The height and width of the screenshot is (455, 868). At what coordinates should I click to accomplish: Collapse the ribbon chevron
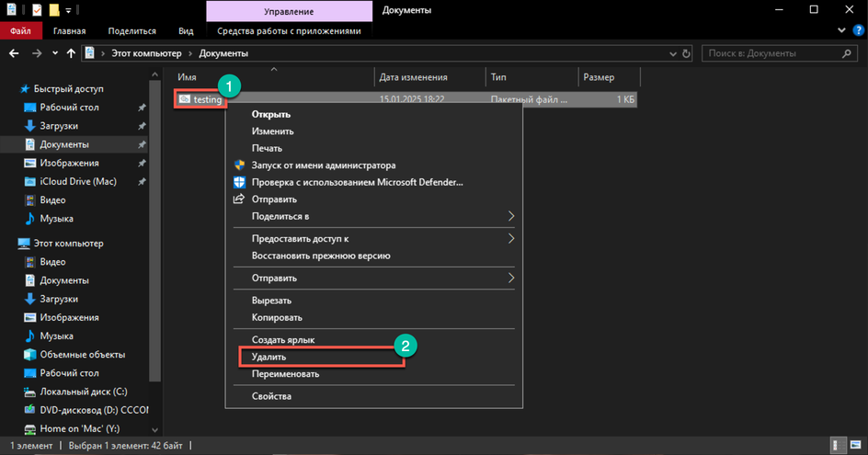pos(841,30)
